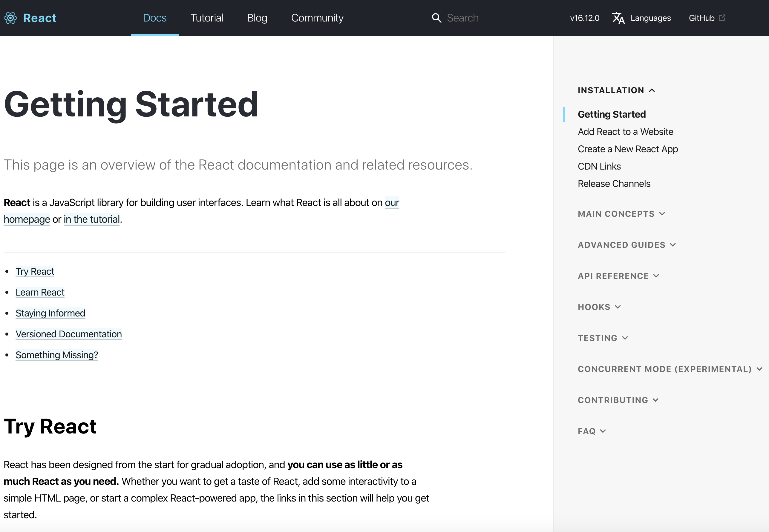Viewport: 769px width, 532px height.
Task: Expand Concurrent Mode (Experimental) section
Action: 670,369
